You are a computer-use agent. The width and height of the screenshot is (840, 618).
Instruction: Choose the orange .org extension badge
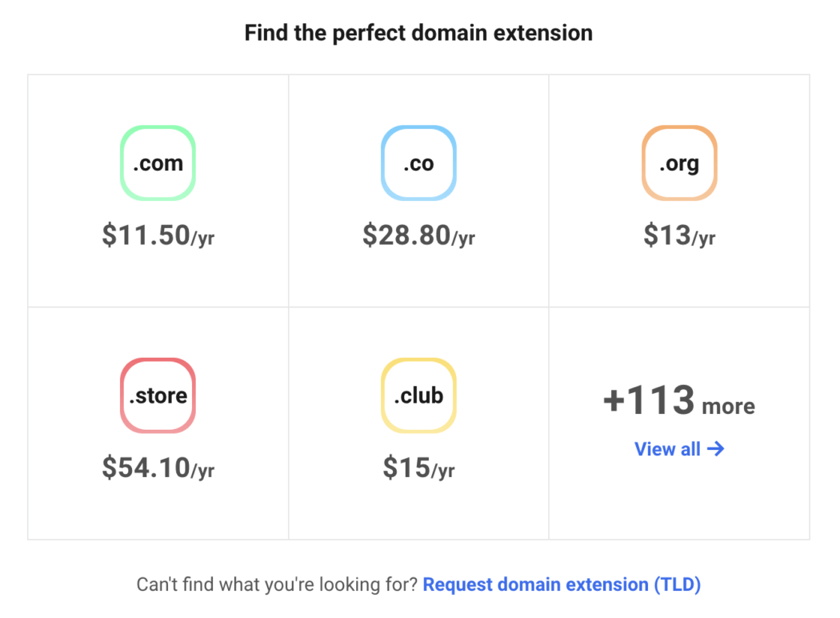[679, 163]
